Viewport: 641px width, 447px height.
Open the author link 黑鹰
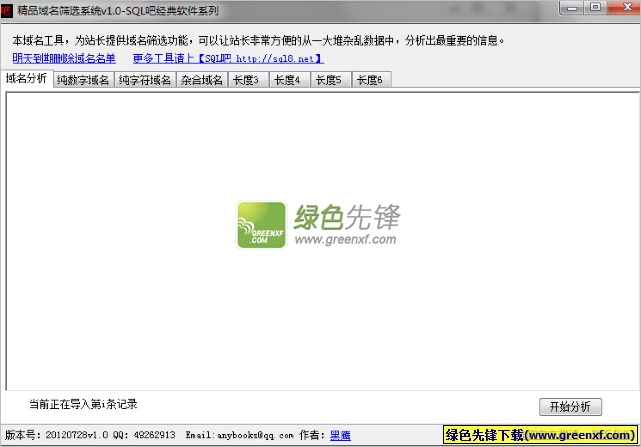pyautogui.click(x=340, y=435)
